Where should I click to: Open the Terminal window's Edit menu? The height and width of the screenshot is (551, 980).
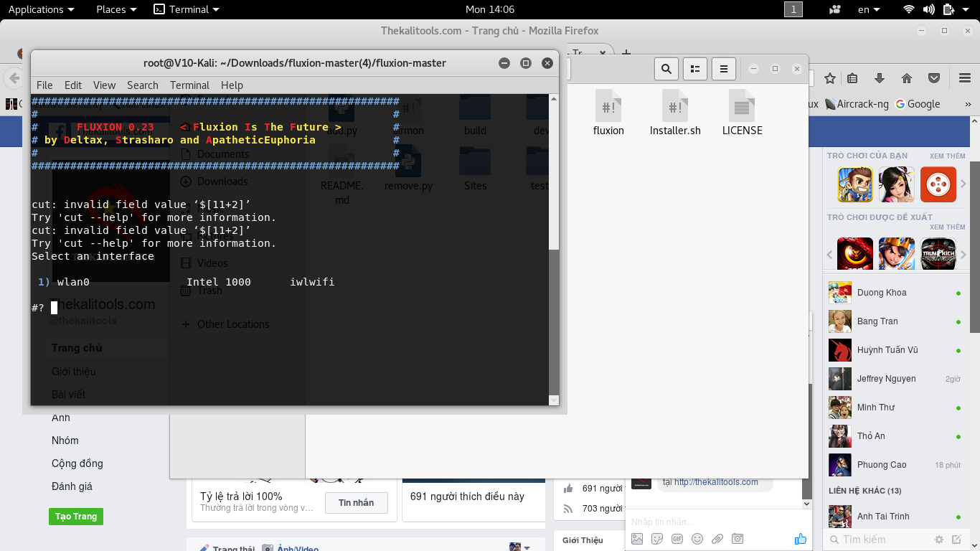tap(73, 85)
